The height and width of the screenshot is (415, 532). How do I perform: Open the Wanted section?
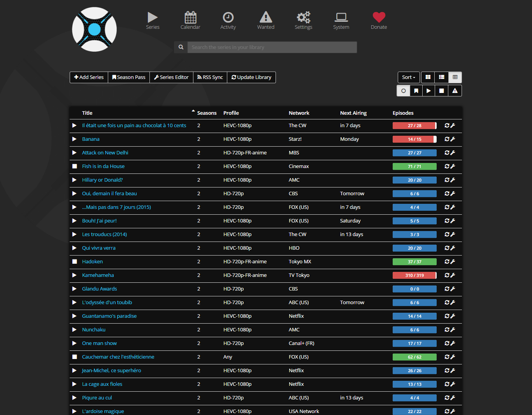pyautogui.click(x=266, y=21)
